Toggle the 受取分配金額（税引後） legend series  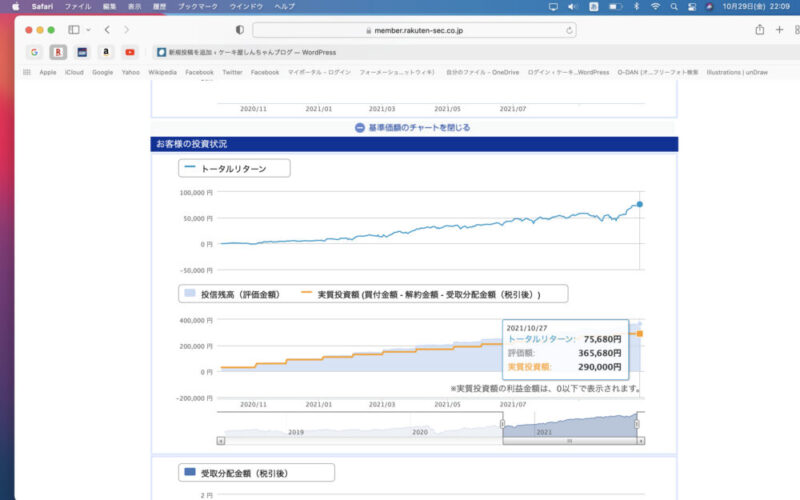(x=257, y=472)
